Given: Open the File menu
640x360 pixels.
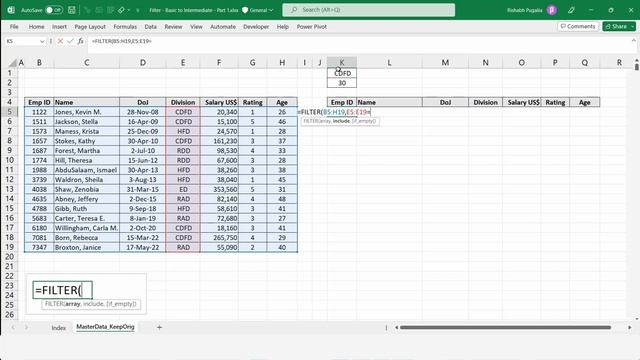Looking at the screenshot, I should [x=14, y=27].
